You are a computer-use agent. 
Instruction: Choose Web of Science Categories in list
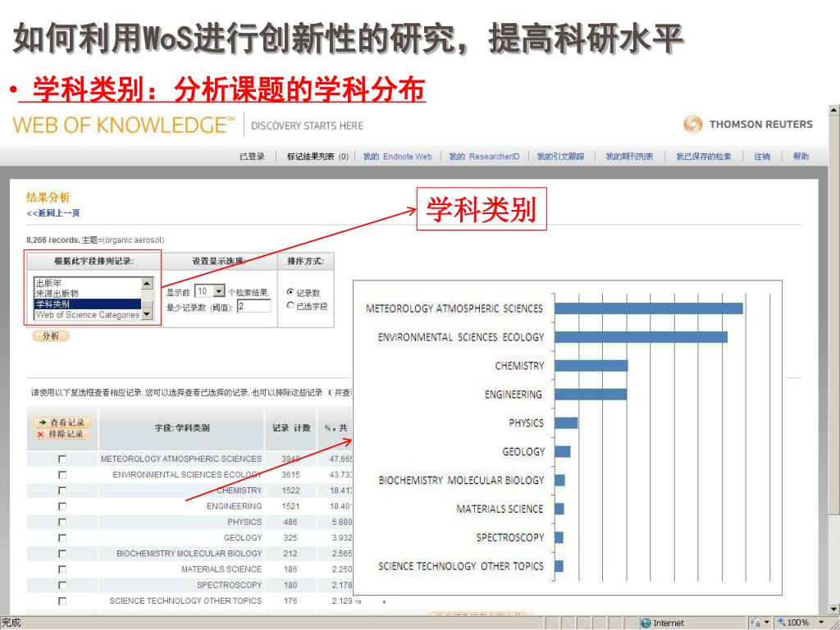(x=88, y=315)
